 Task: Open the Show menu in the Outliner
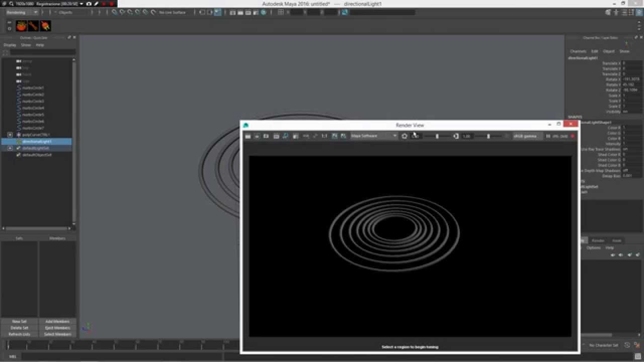coord(26,45)
